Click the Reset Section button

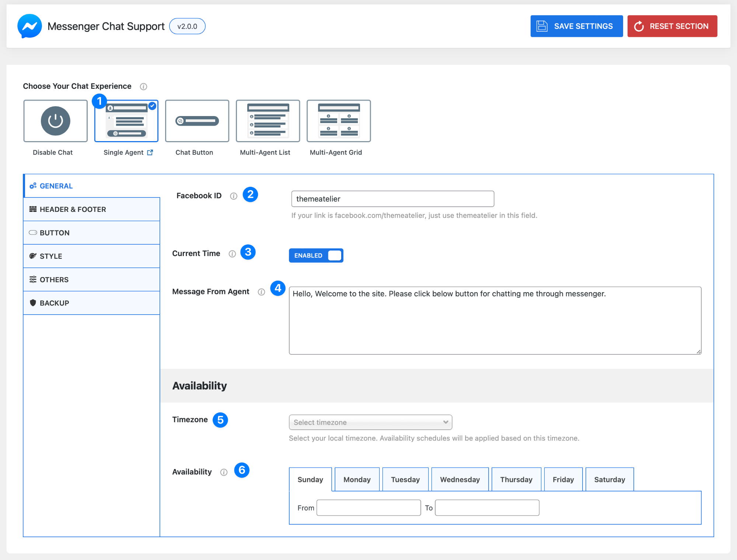click(672, 26)
